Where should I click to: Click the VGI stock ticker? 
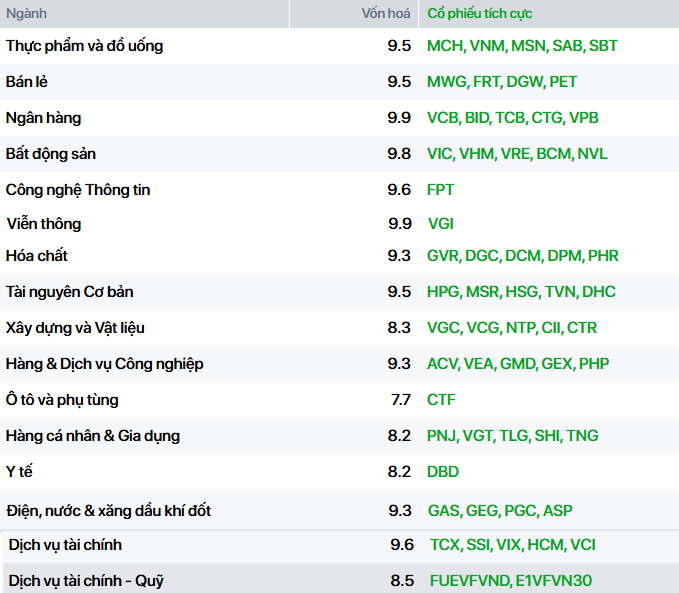click(441, 224)
